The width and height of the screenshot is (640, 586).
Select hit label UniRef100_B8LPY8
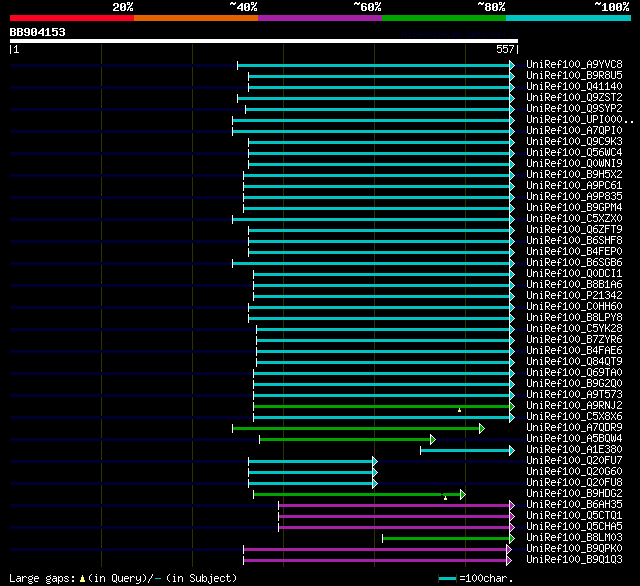[574, 318]
